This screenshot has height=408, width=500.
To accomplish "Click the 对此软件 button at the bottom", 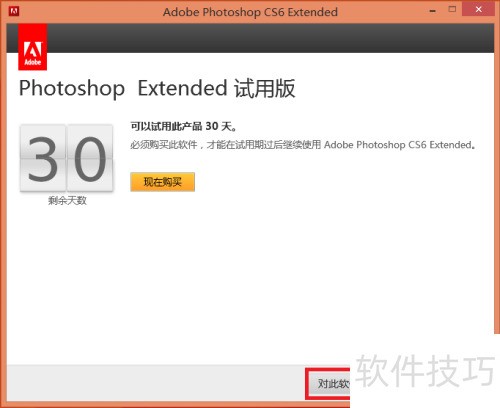I will point(329,384).
